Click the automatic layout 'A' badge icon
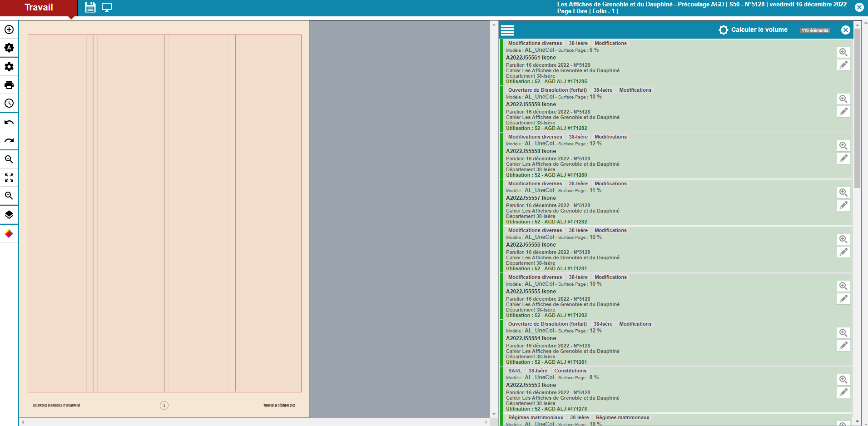Screen dimensions: 868x426 [x=9, y=48]
